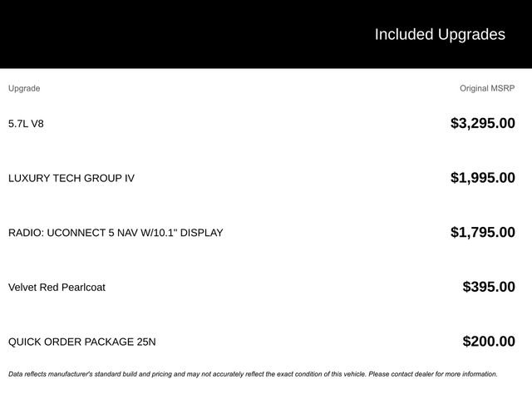Click the $3,295.00 price
This screenshot has width=532, height=399.
pyautogui.click(x=482, y=124)
